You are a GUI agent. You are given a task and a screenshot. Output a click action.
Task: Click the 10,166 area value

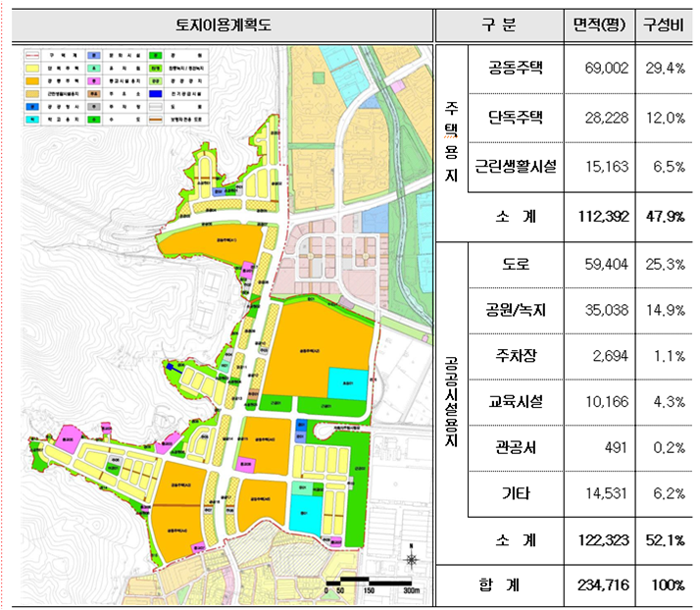(607, 402)
